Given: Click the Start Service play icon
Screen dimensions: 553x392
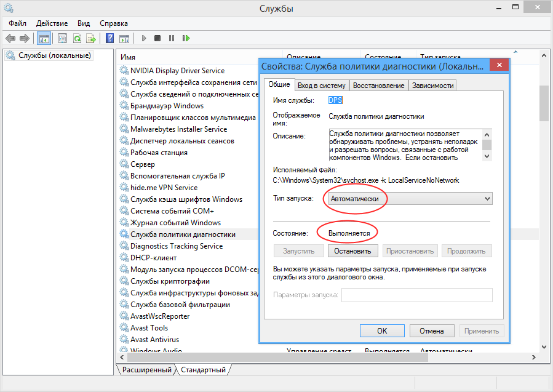Looking at the screenshot, I should pyautogui.click(x=143, y=38).
